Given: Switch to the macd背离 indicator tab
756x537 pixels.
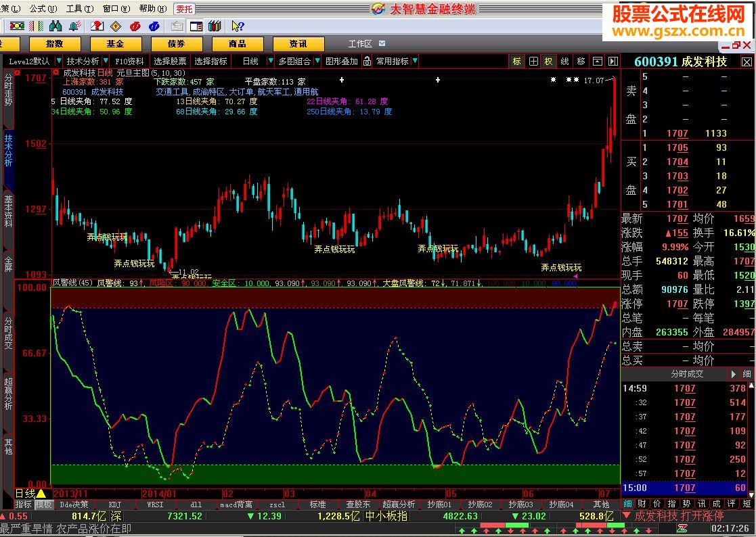Looking at the screenshot, I should tap(236, 505).
